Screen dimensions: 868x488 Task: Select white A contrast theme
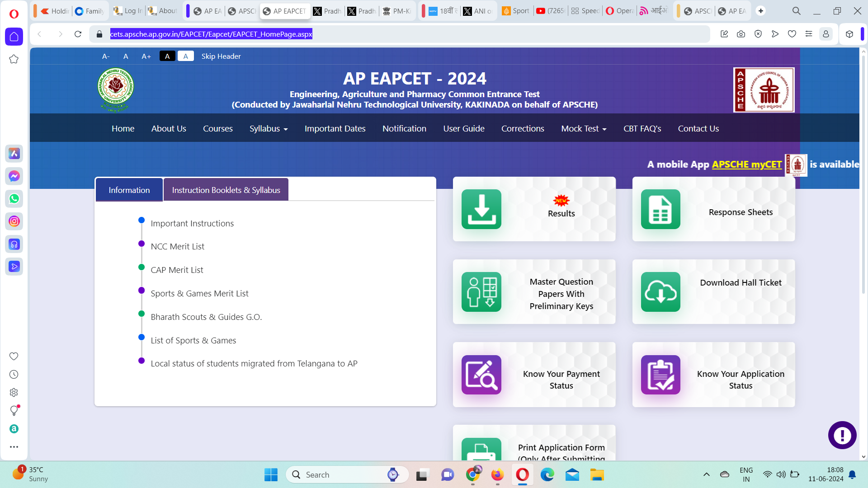[186, 56]
